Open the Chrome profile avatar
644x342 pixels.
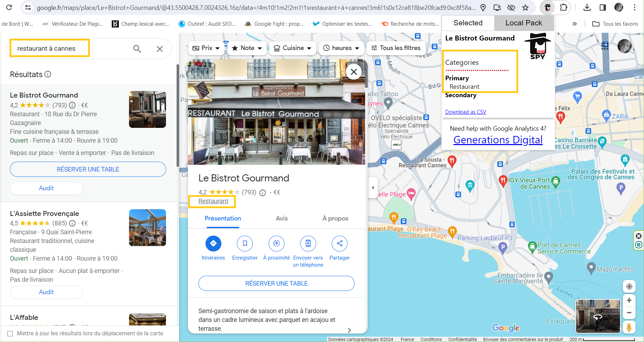tap(619, 7)
